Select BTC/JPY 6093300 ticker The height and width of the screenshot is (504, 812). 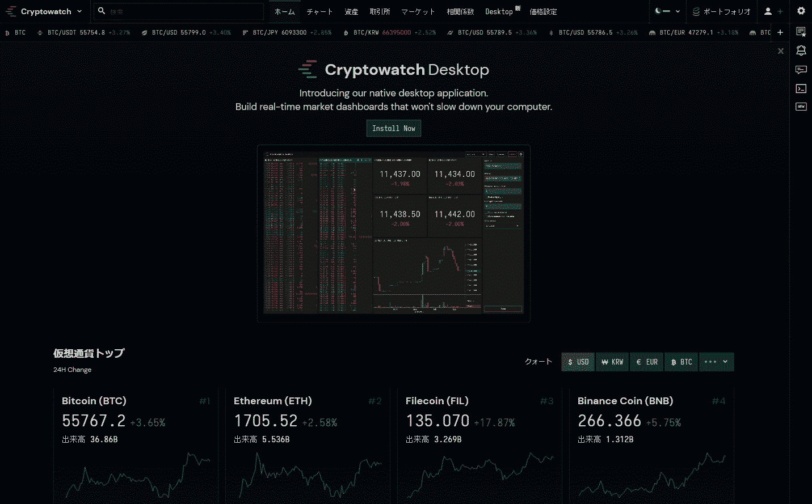tap(287, 32)
